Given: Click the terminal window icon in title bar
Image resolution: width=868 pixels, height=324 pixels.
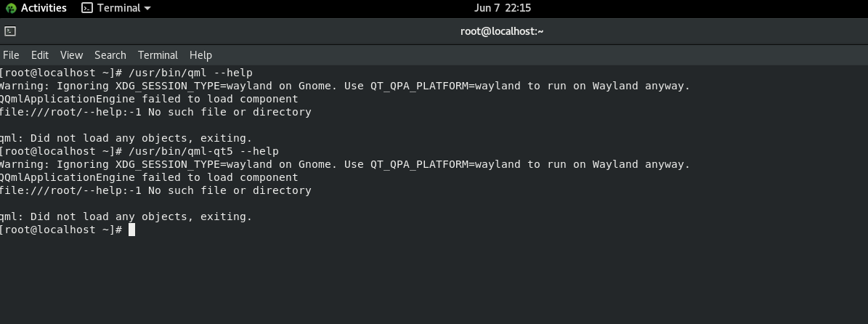Looking at the screenshot, I should (10, 31).
